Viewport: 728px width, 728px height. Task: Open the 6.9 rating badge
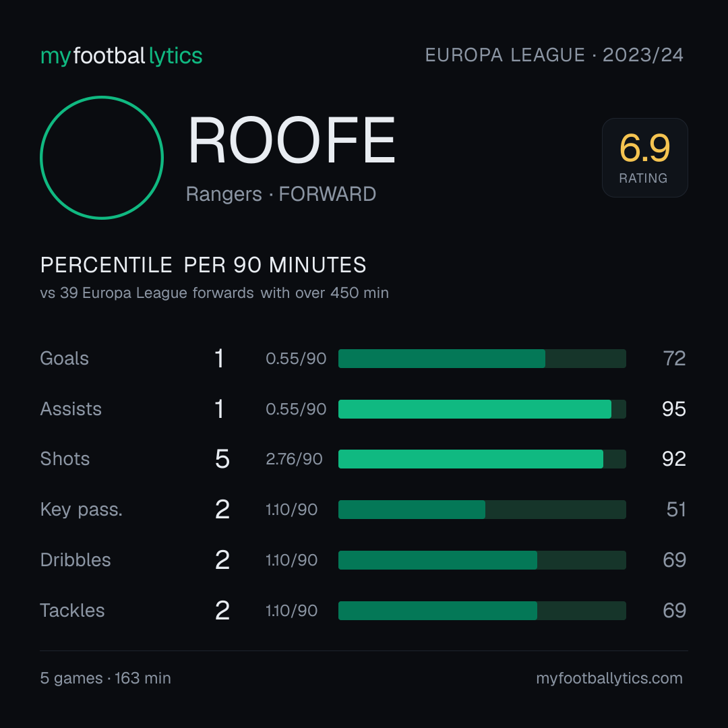(645, 157)
